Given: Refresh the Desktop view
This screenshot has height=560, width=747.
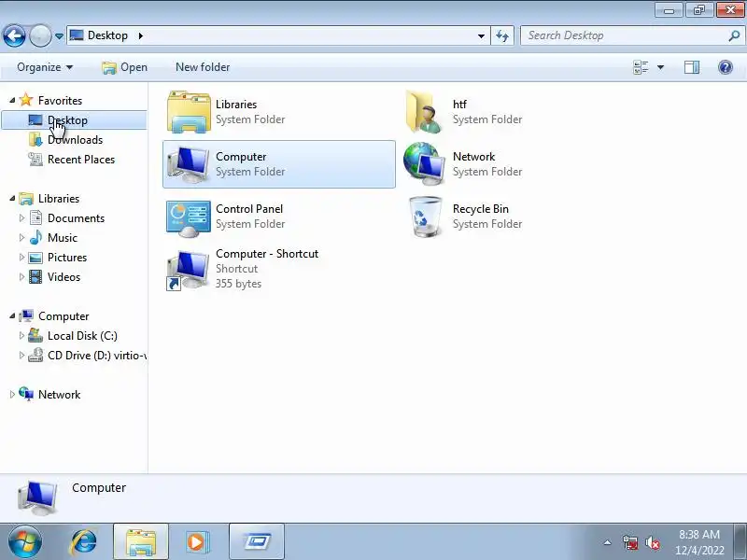Looking at the screenshot, I should tap(502, 36).
